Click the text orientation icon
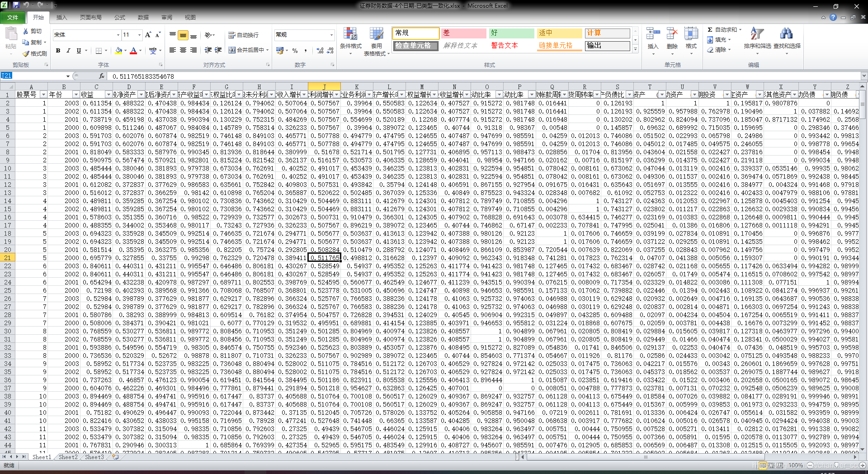Screen dimensions: 868x474 pyautogui.click(x=208, y=35)
